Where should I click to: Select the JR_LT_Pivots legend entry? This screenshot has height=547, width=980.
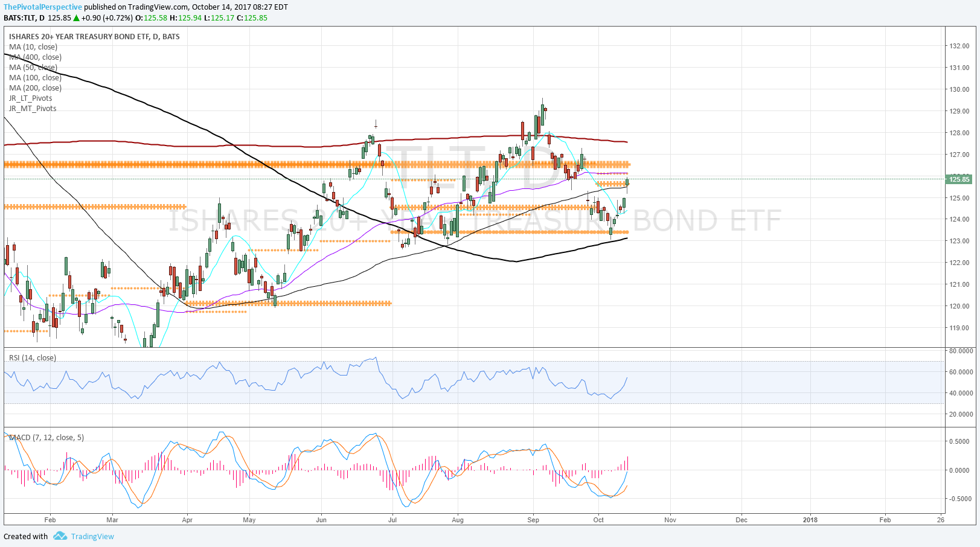[31, 98]
